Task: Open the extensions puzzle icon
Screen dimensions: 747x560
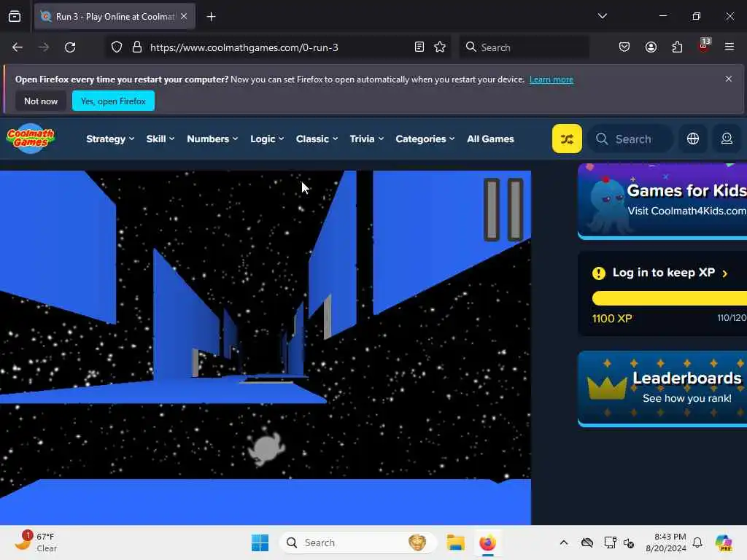Action: (677, 47)
